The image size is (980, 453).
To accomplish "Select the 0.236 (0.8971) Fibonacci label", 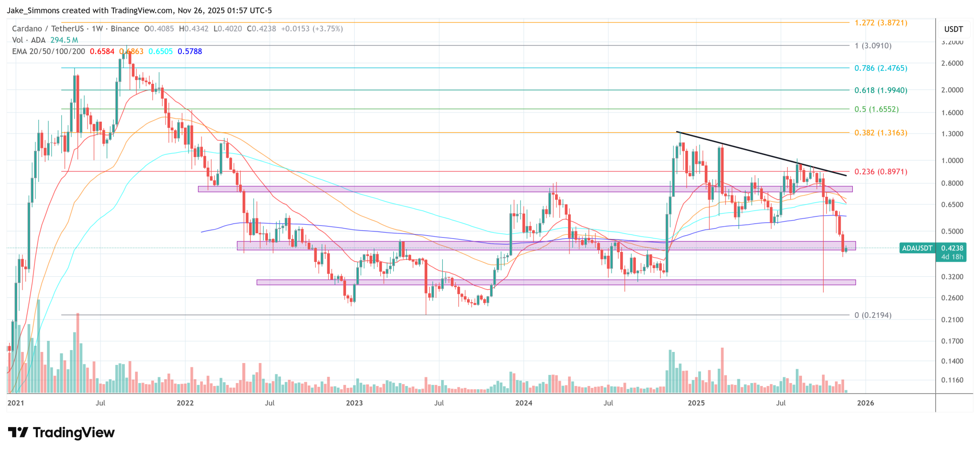I will [x=880, y=171].
